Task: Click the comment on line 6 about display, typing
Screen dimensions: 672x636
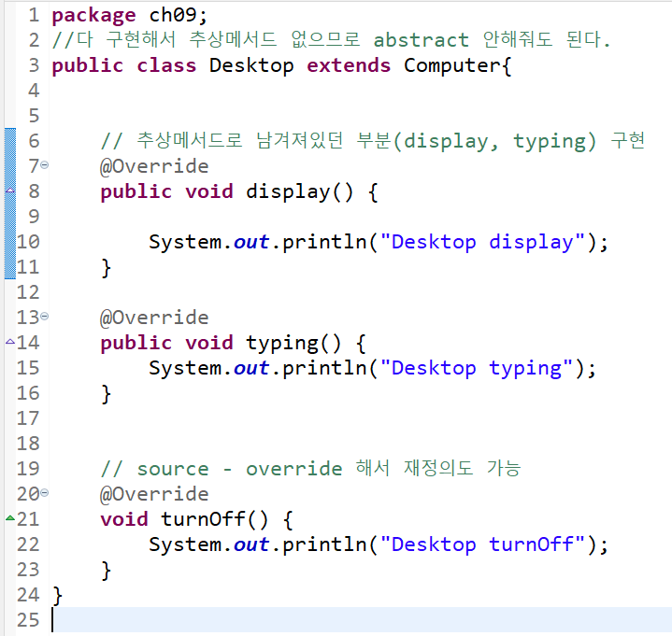Action: point(373,141)
